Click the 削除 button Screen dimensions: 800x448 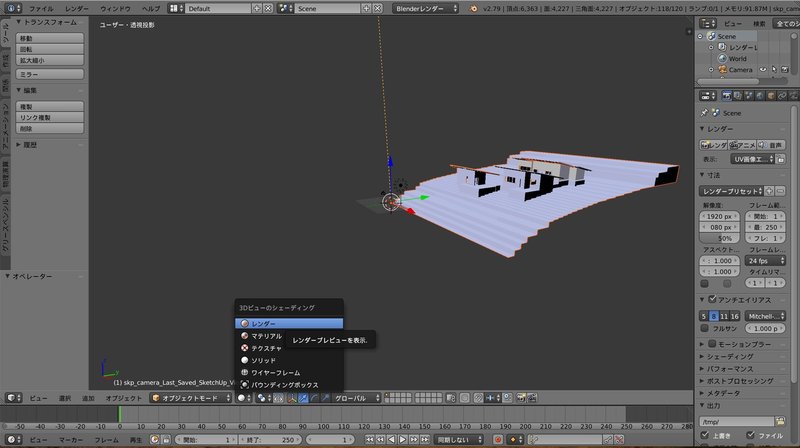(x=49, y=129)
